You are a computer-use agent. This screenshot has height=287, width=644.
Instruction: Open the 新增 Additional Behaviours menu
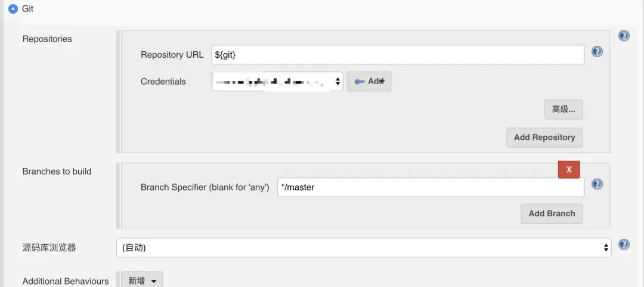click(142, 281)
